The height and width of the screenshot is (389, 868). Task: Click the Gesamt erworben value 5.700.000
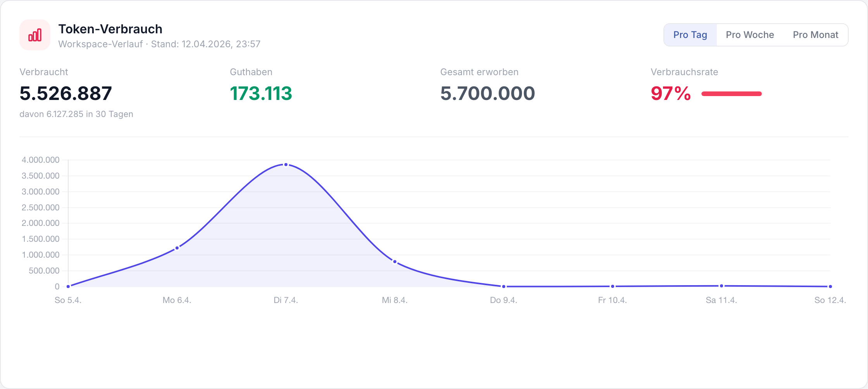488,93
